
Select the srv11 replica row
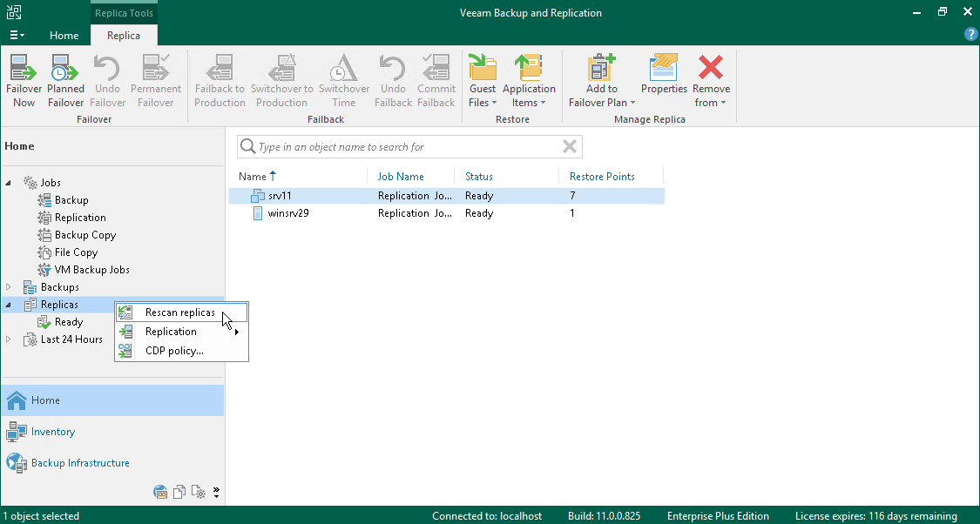coord(446,196)
